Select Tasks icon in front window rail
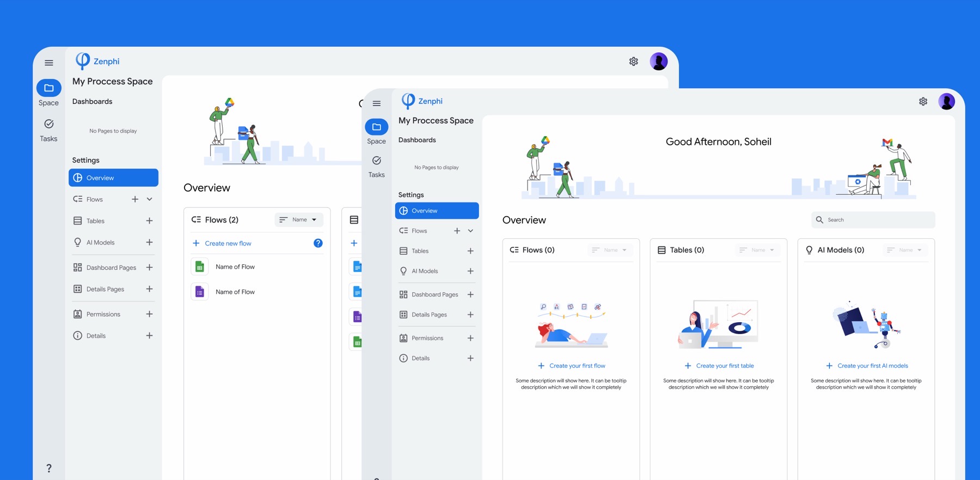 coord(376,161)
